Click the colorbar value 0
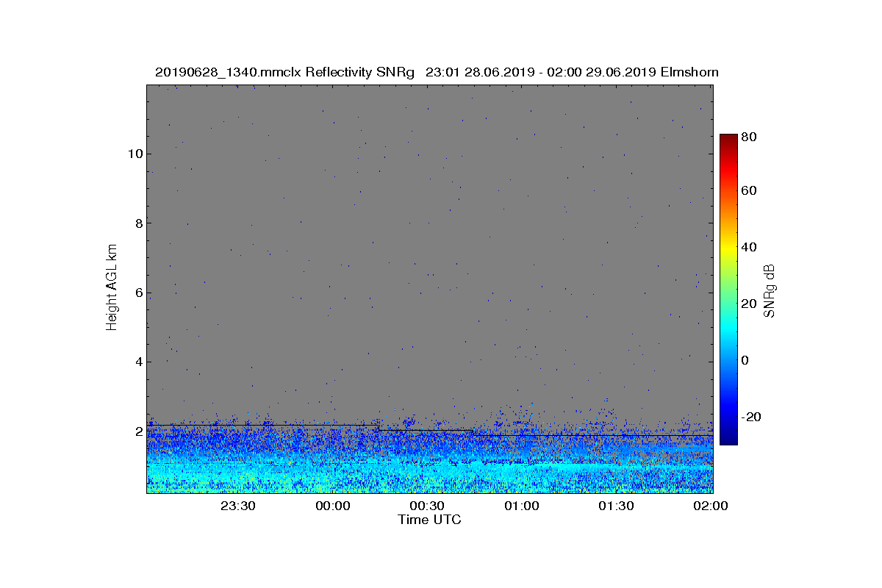The height and width of the screenshot is (588, 882). pyautogui.click(x=745, y=360)
